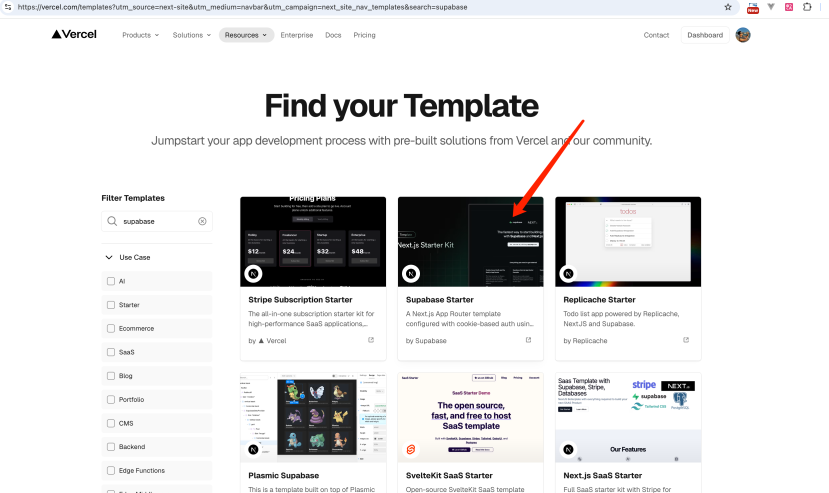Check the Starter filter checkbox

pos(111,305)
